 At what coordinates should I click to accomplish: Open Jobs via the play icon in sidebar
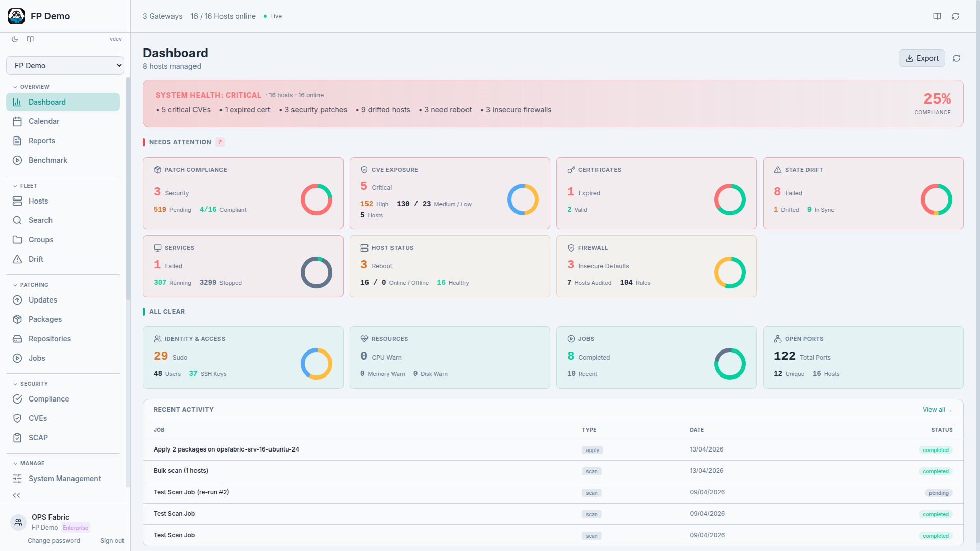[x=17, y=358]
